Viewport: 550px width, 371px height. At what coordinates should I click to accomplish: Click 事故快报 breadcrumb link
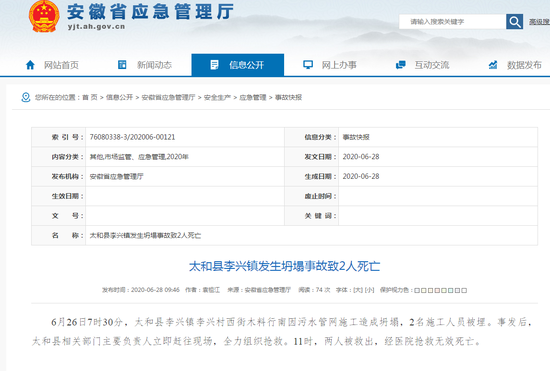(288, 97)
